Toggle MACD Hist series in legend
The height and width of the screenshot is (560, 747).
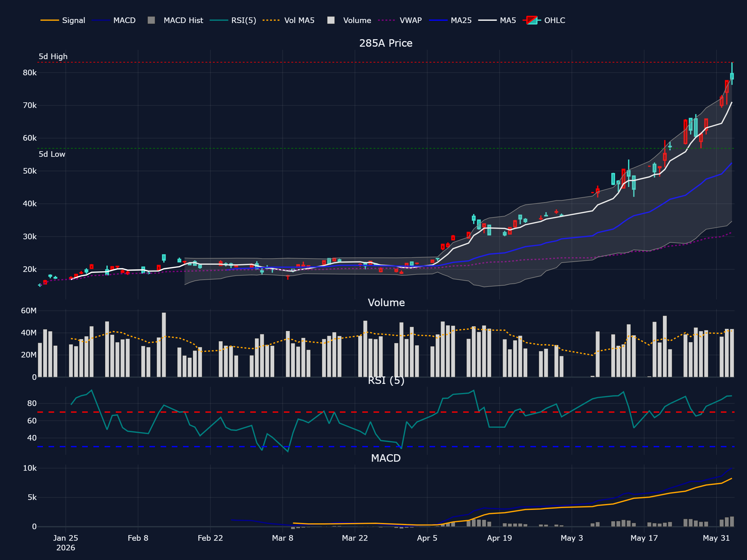point(175,20)
